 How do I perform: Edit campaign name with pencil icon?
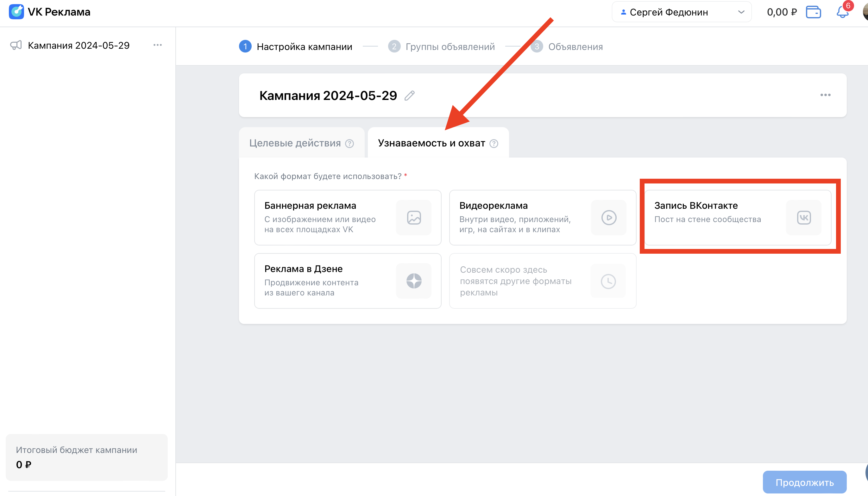(410, 96)
